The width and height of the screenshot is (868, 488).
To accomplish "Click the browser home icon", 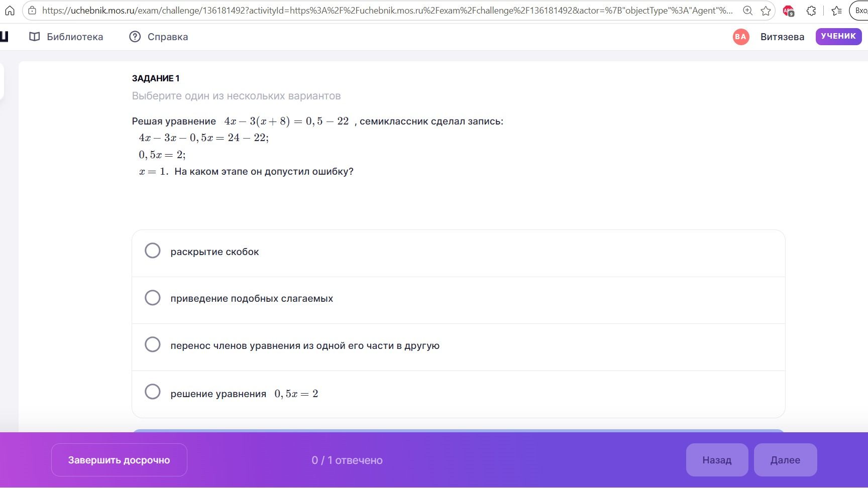I will [10, 11].
